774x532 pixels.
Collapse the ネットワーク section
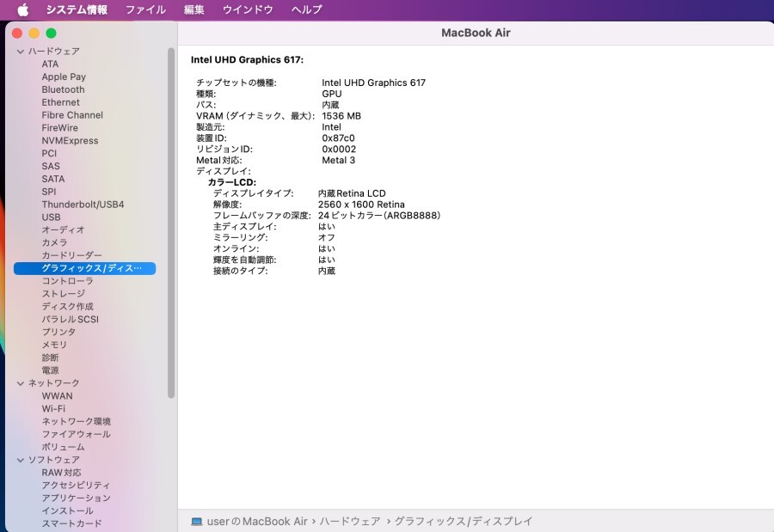pos(21,383)
